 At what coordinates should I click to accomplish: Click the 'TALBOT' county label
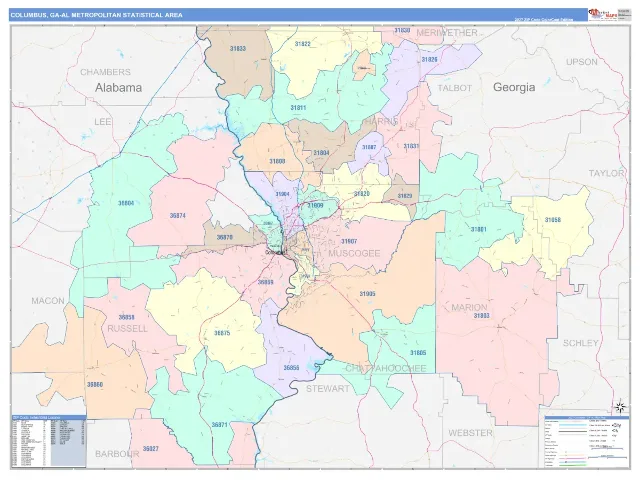[454, 88]
